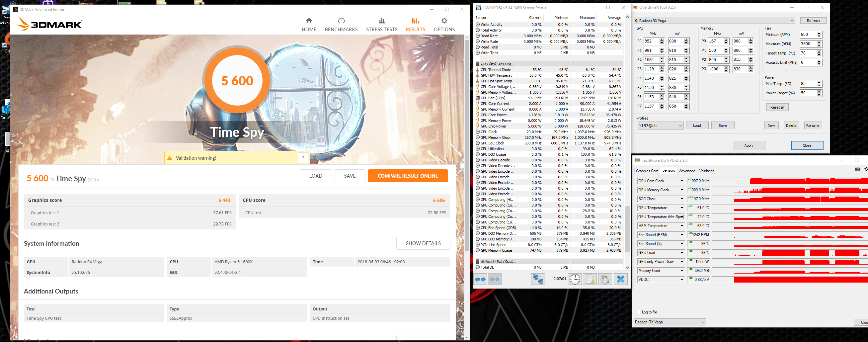Click RESULTS label in 3DMark navigation
Image resolution: width=868 pixels, height=342 pixels.
point(415,29)
